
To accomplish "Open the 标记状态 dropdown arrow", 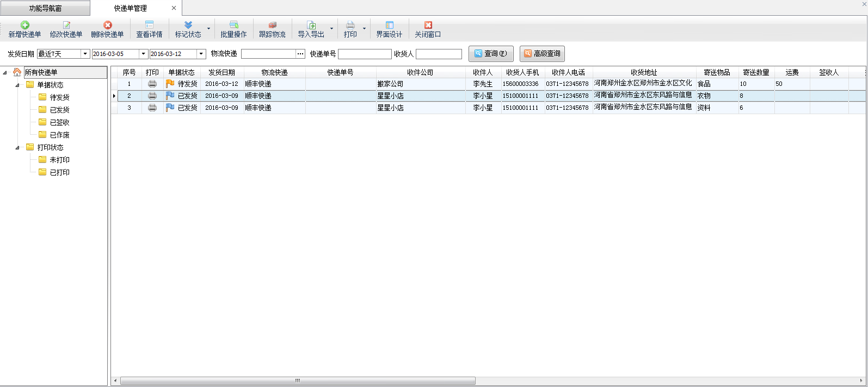I will click(x=208, y=29).
